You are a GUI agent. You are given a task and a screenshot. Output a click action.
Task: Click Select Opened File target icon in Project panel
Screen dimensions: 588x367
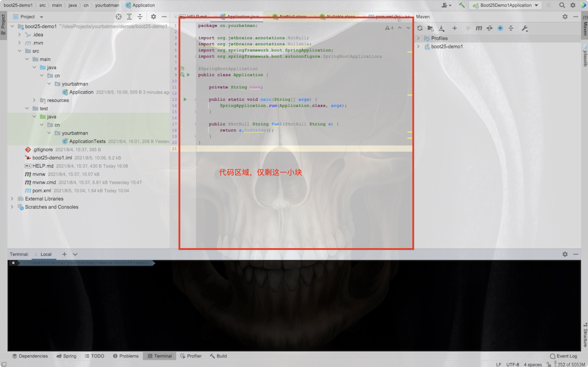[x=119, y=17]
